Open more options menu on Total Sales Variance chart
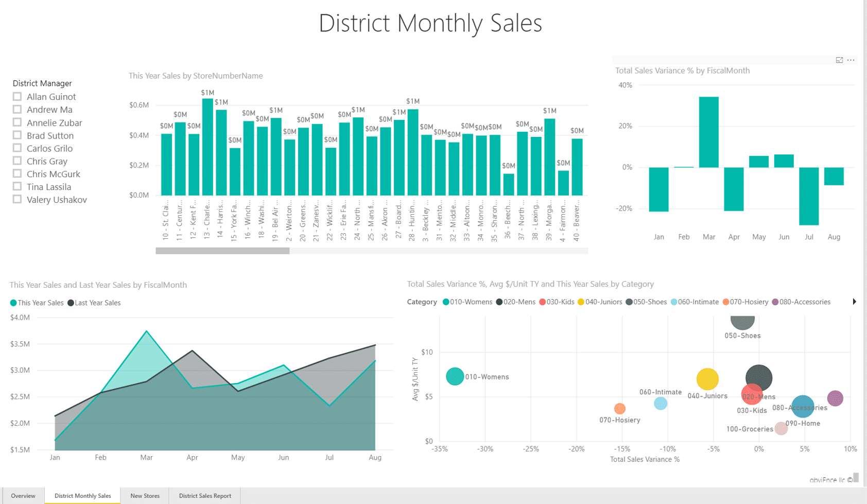This screenshot has height=504, width=867. 851,60
